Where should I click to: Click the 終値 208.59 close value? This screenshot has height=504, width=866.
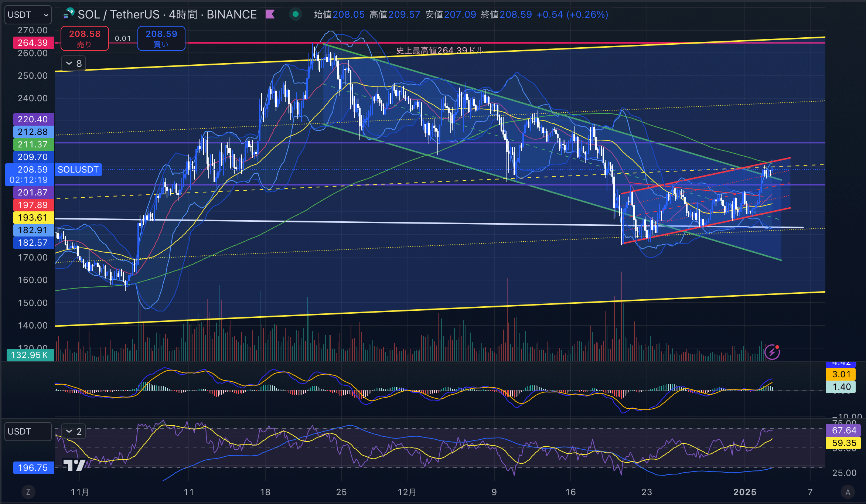507,14
